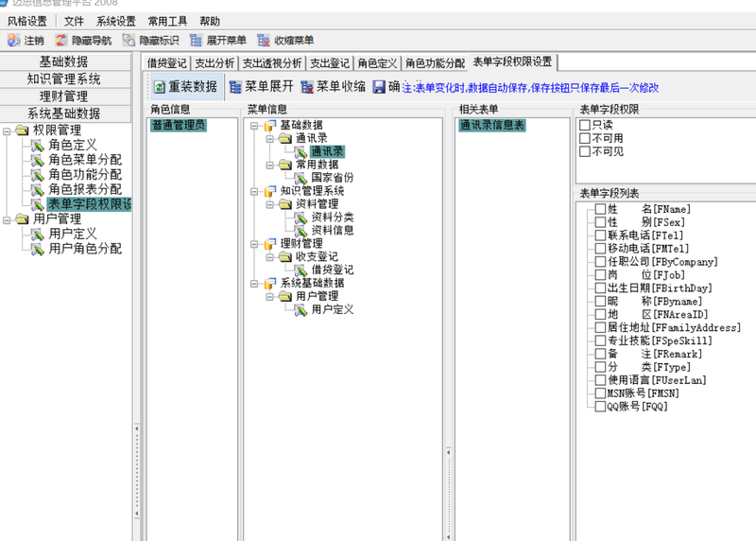This screenshot has width=756, height=541.
Task: Select 借贷登记 in the menu tree
Action: click(332, 270)
